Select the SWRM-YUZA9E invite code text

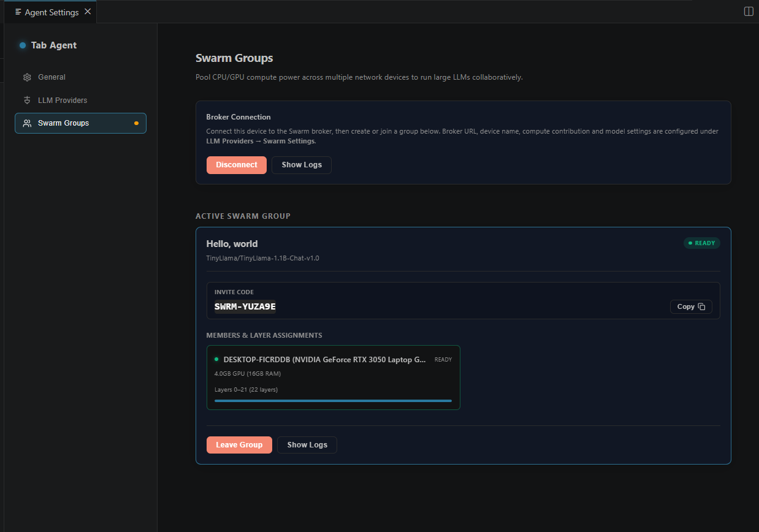click(245, 306)
